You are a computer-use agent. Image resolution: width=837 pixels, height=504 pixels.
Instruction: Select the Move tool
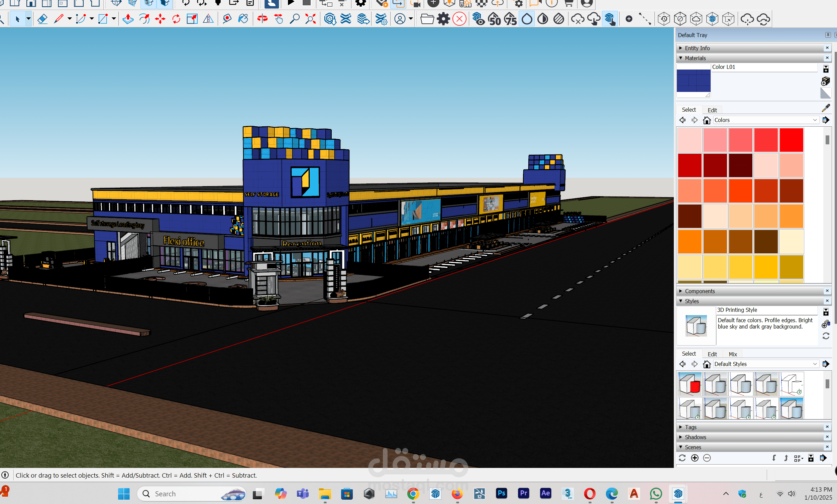point(160,19)
